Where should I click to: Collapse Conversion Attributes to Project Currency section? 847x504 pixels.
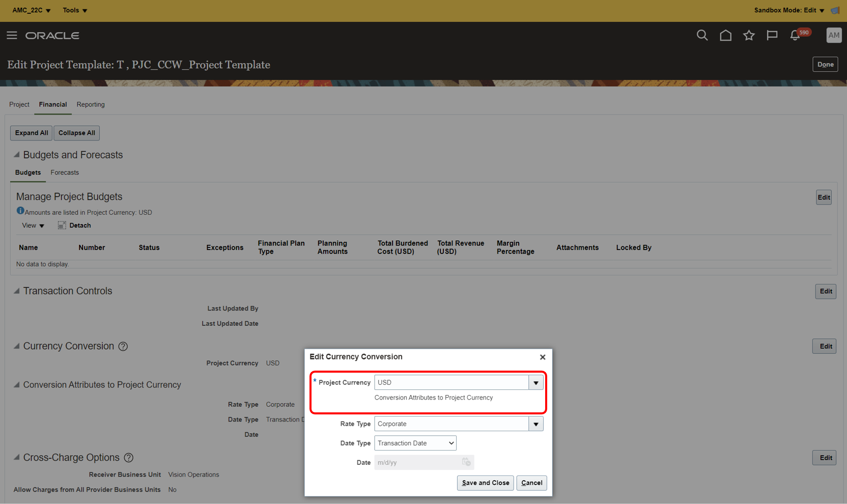(x=17, y=384)
